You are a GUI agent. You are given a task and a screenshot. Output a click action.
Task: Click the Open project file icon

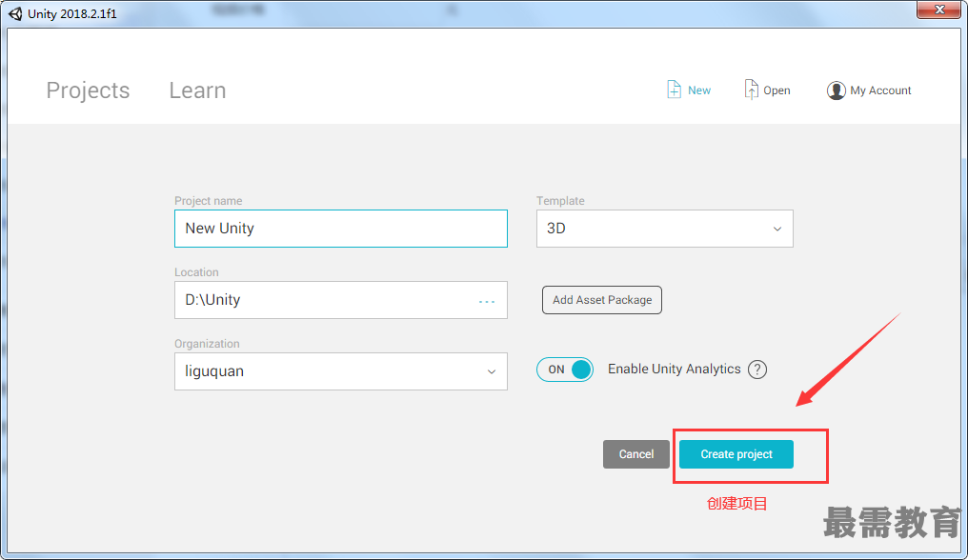751,90
